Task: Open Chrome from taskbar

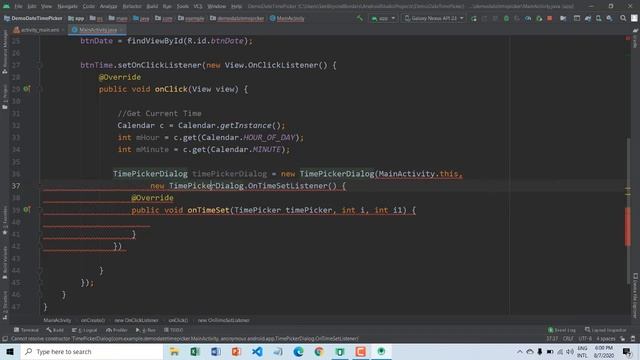Action: (319, 351)
